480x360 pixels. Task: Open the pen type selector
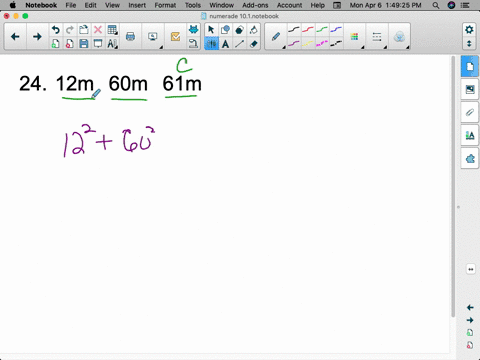[276, 37]
